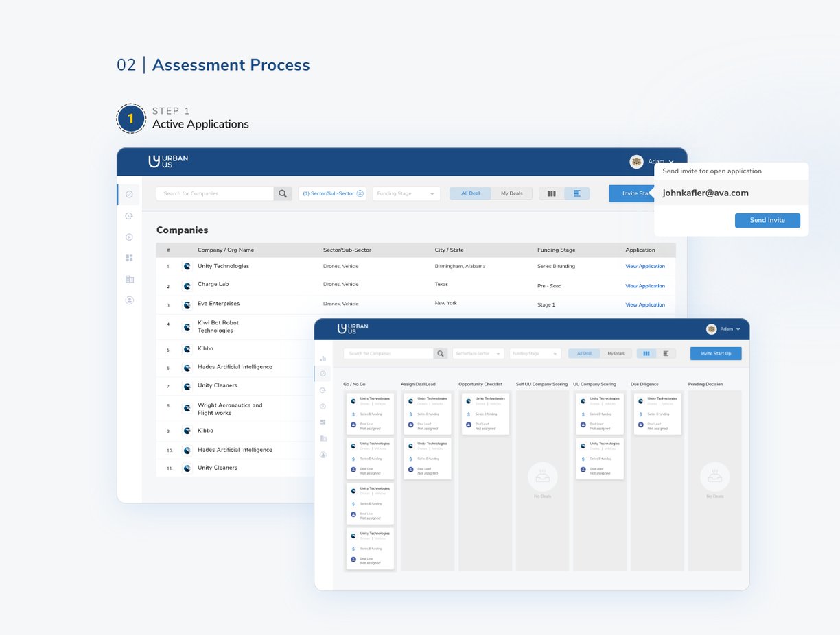Expand Adam account chevron in board window

pos(738,330)
